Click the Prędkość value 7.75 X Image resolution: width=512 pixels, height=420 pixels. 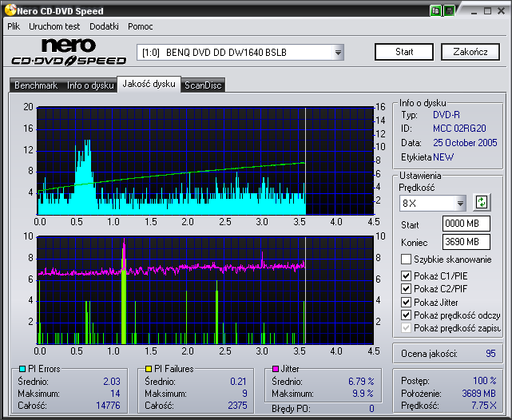coord(483,406)
